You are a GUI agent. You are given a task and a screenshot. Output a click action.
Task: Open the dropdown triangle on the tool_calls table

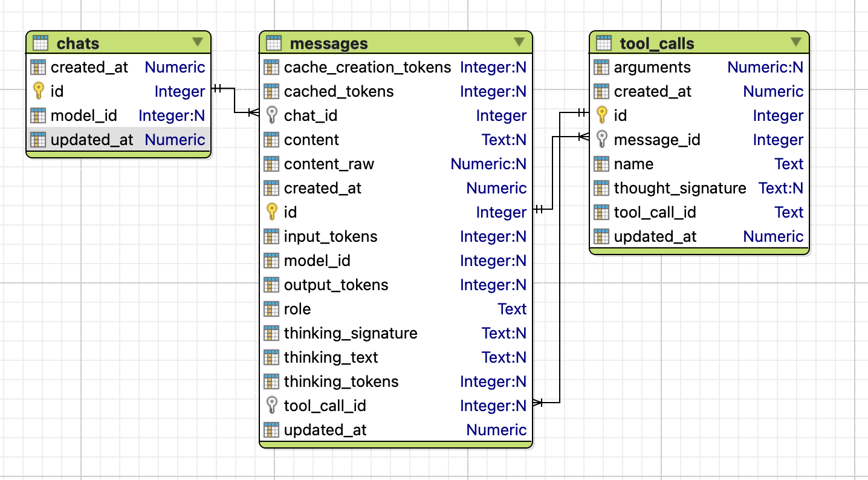coord(795,42)
